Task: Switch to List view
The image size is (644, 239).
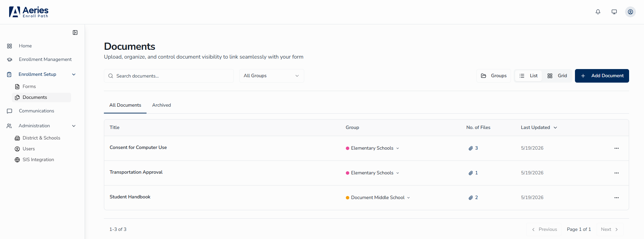Action: tap(529, 76)
